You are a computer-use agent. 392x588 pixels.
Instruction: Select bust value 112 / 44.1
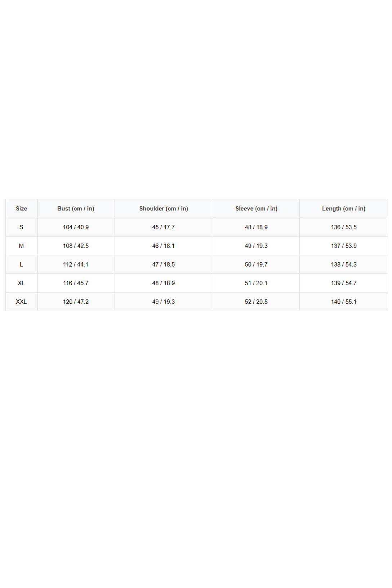pos(76,264)
